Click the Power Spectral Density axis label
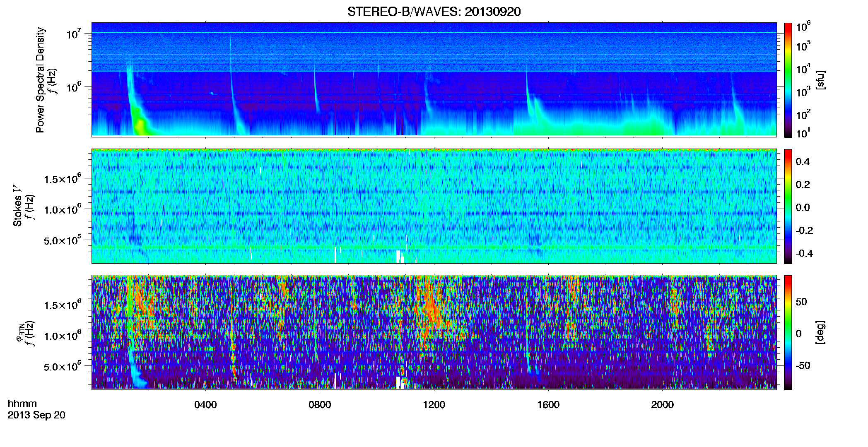 point(40,80)
